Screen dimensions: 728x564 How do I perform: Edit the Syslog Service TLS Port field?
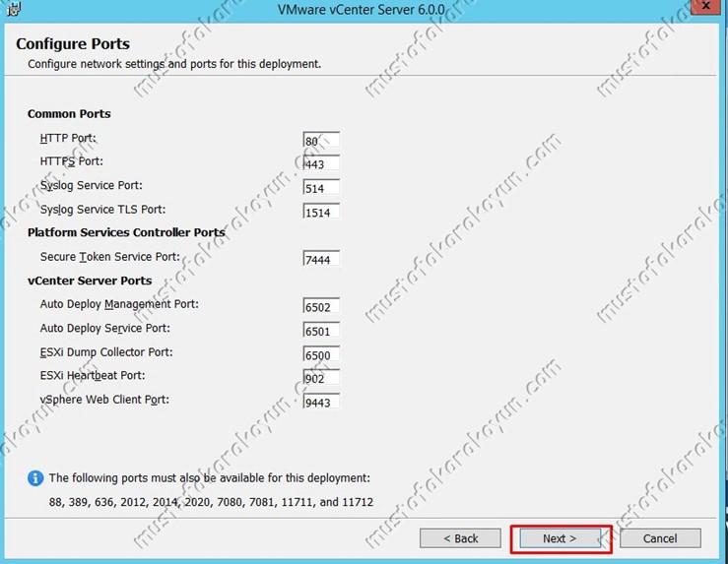coord(321,212)
